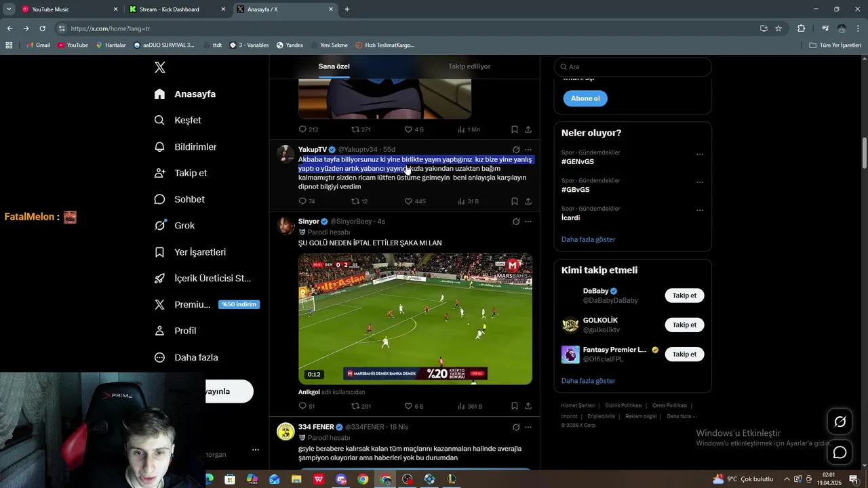Like the top post with 4 B likes
Screen dimensions: 868x488
click(408, 129)
